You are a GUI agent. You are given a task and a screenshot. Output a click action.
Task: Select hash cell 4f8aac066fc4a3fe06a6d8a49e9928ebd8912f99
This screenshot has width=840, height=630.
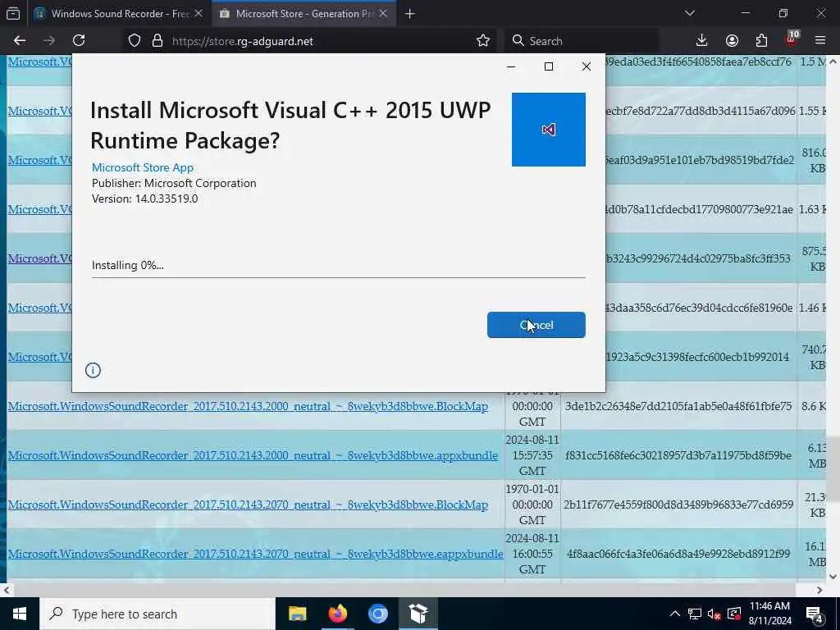pos(678,554)
